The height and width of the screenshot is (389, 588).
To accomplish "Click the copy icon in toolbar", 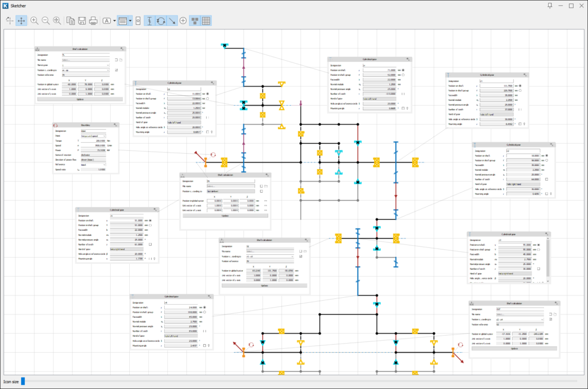I will pos(71,21).
